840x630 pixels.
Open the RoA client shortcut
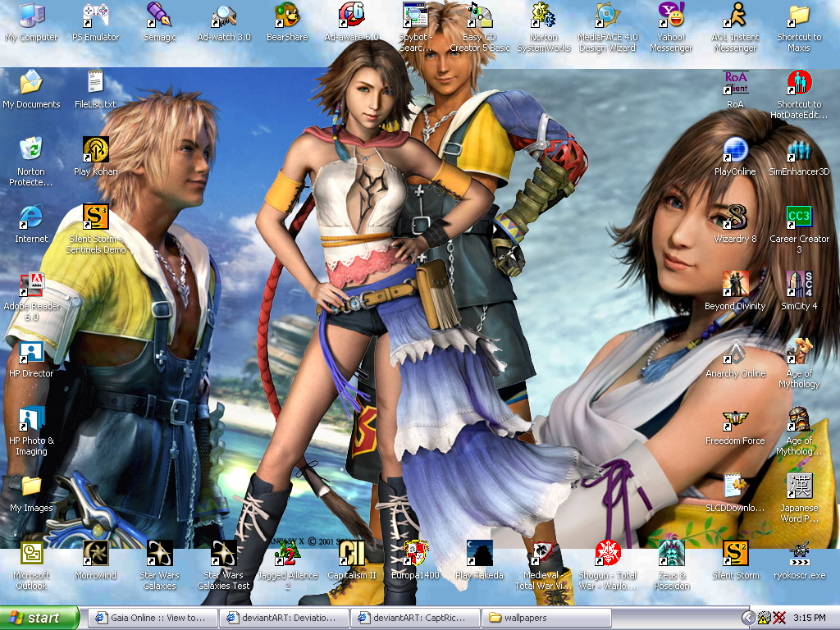(x=735, y=89)
